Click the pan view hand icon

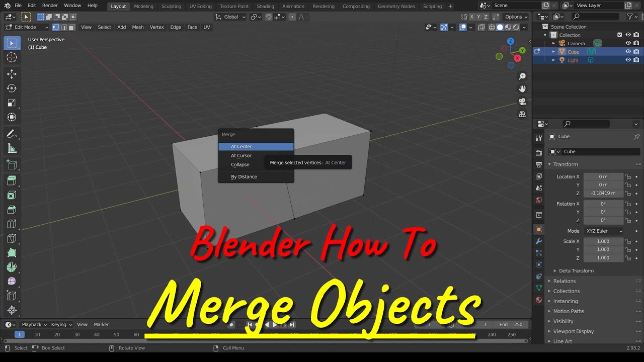(522, 89)
